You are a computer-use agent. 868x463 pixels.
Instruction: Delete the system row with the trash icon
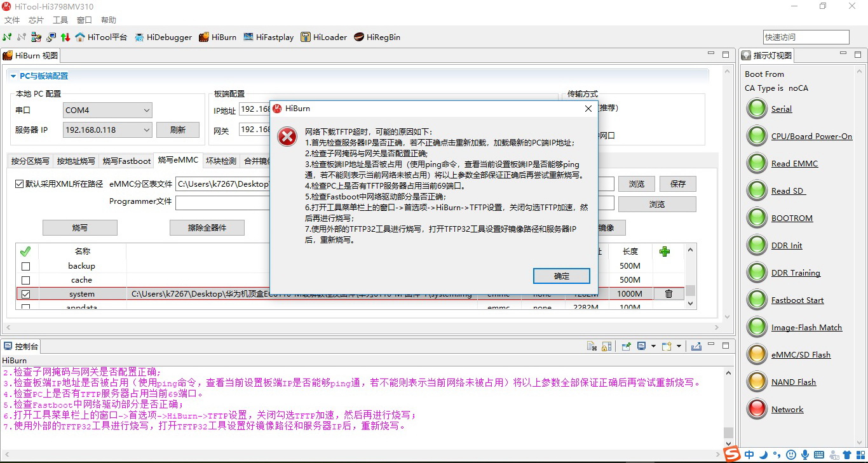668,293
